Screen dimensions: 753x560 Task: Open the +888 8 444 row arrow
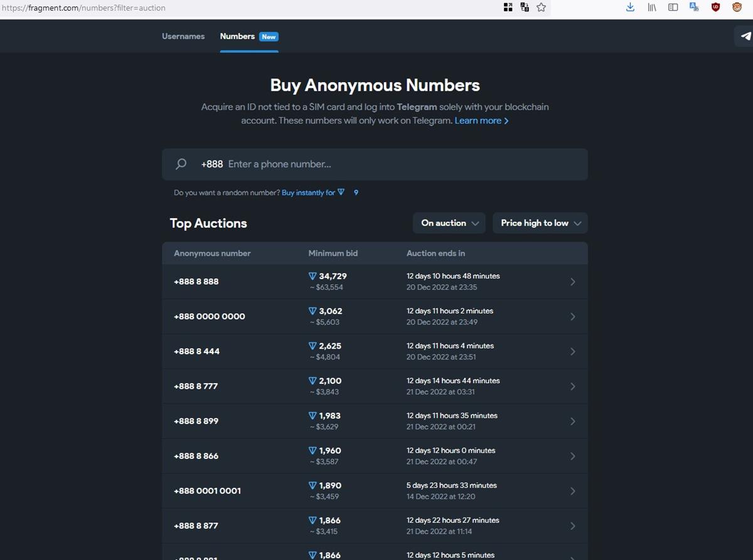572,351
